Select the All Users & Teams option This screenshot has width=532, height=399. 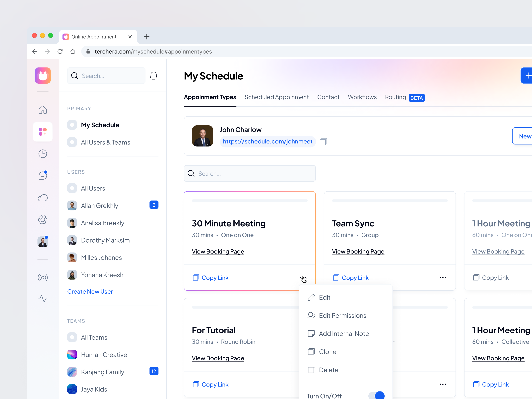(72, 142)
